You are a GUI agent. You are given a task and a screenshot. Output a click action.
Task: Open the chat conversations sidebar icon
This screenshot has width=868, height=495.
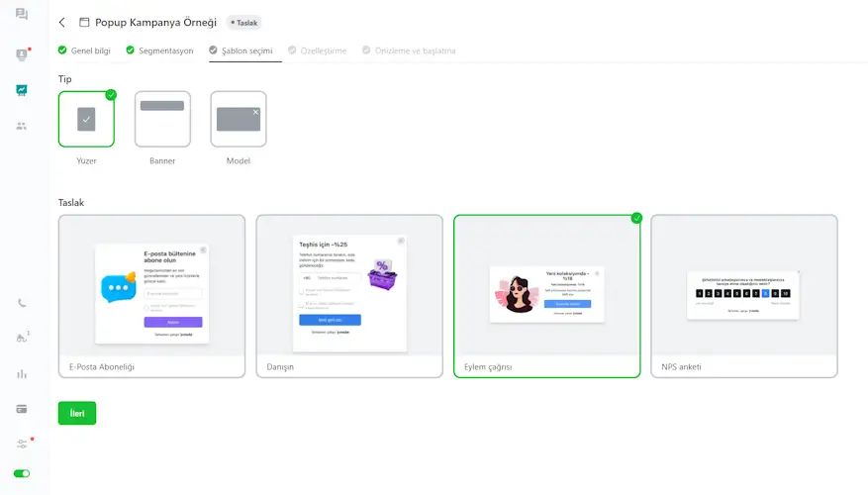point(22,14)
